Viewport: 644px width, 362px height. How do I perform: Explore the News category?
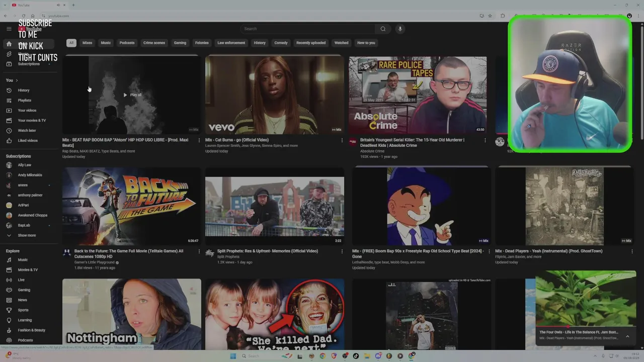pyautogui.click(x=30, y=300)
